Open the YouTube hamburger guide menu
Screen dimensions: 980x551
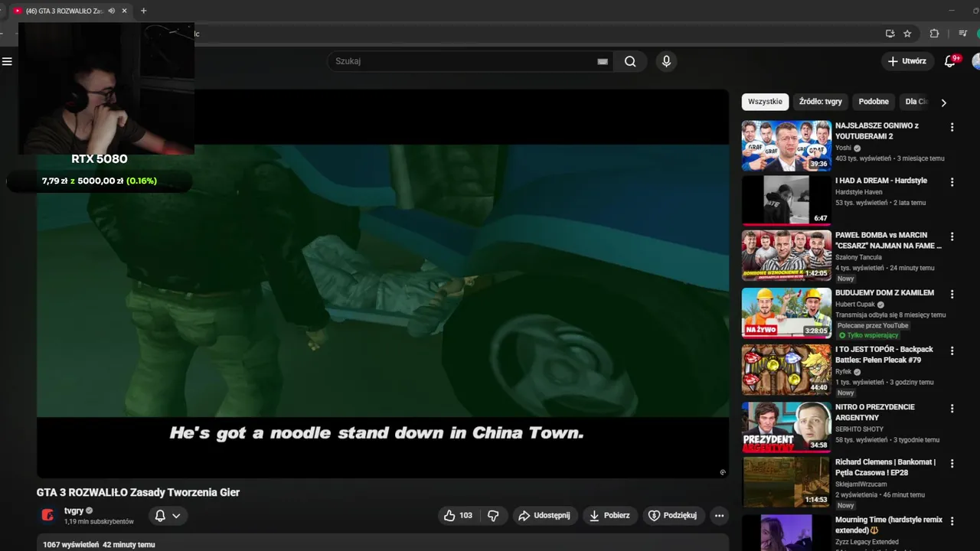pyautogui.click(x=8, y=61)
